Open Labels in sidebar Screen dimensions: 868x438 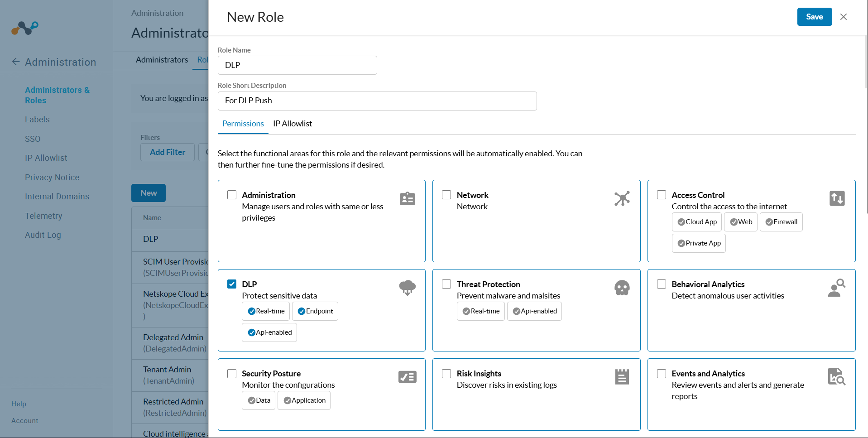(37, 120)
